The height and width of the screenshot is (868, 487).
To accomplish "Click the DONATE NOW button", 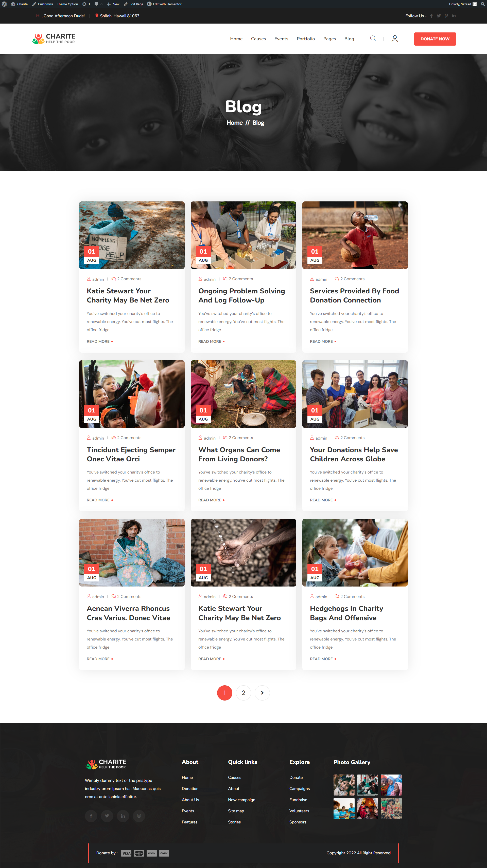I will point(435,39).
